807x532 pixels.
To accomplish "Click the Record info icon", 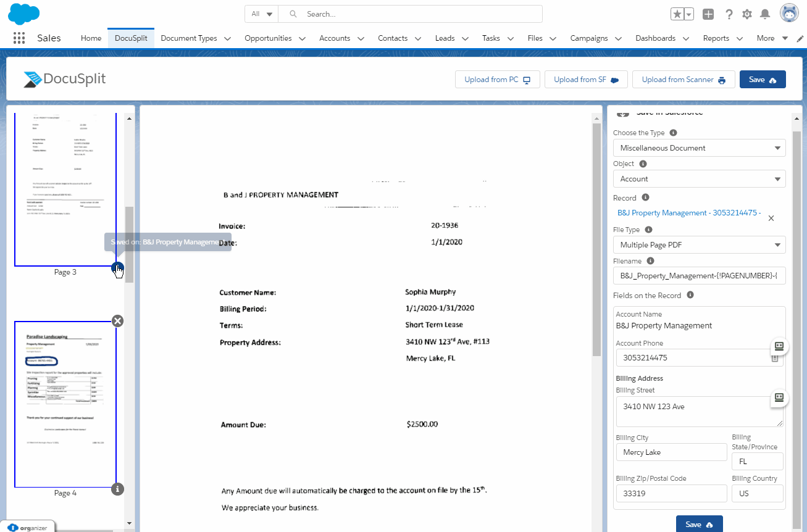I will click(x=645, y=198).
